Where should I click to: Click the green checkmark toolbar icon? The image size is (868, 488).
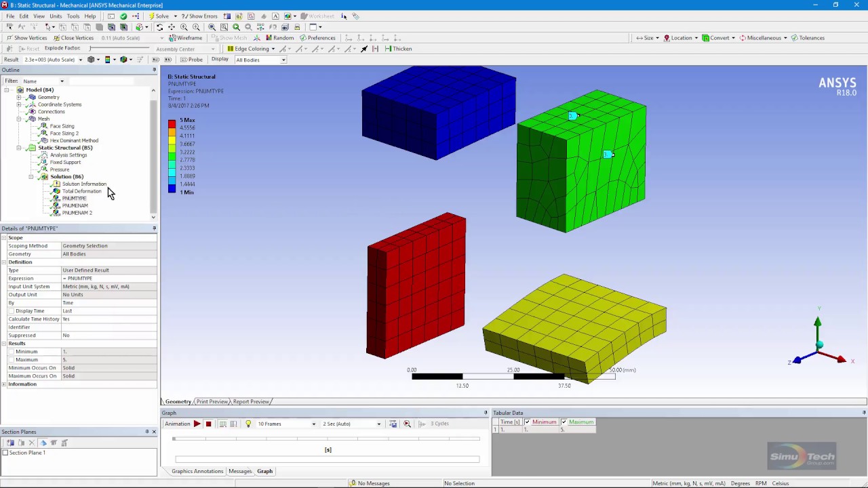tap(123, 16)
